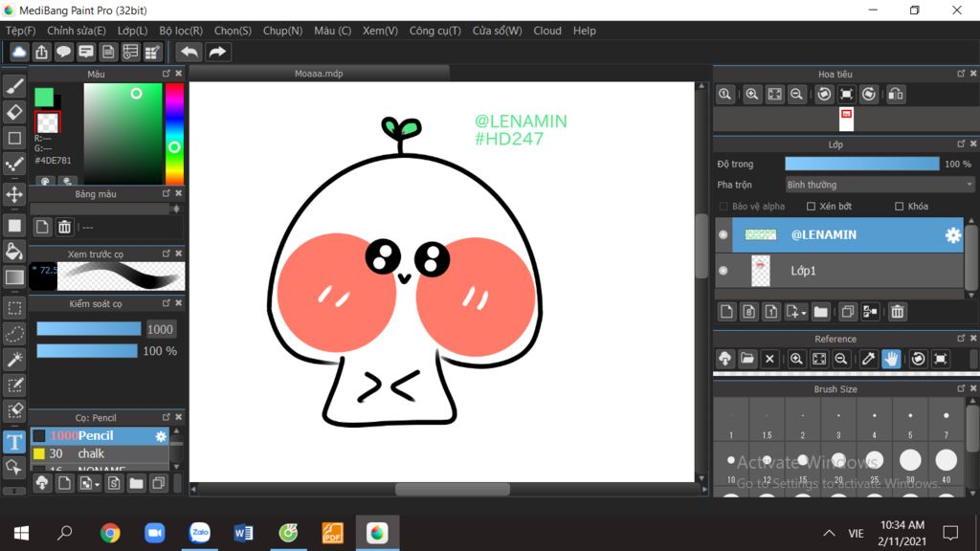Select the Bucket fill tool
The height and width of the screenshot is (551, 980).
coord(14,252)
